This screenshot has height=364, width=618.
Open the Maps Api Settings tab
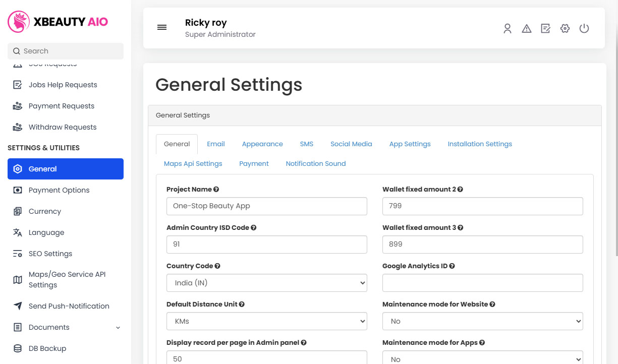[x=193, y=163]
